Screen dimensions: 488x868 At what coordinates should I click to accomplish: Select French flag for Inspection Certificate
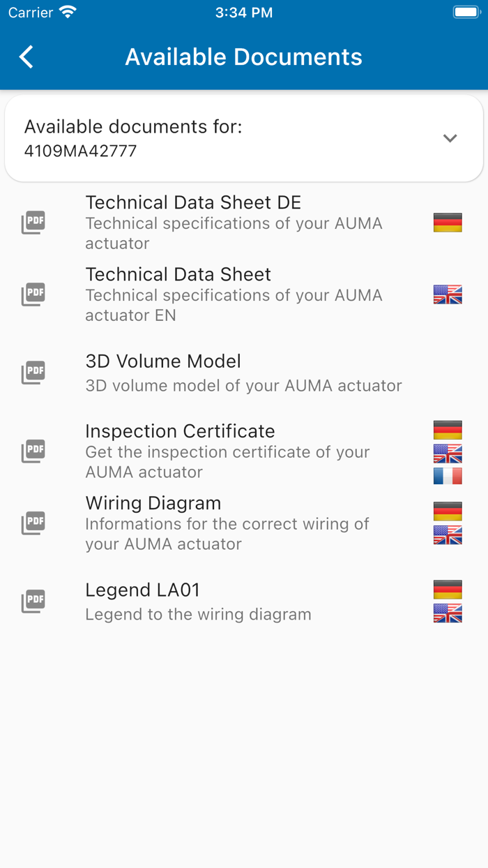[447, 476]
